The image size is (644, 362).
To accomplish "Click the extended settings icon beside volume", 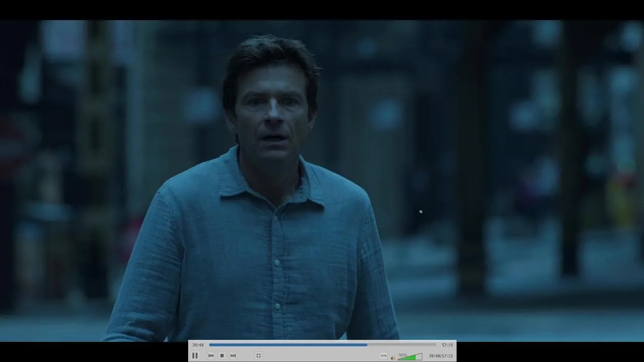I will click(384, 356).
